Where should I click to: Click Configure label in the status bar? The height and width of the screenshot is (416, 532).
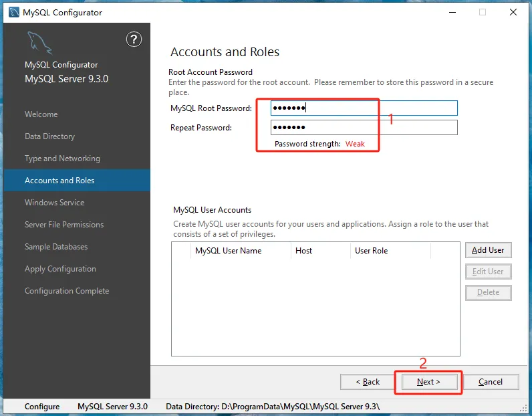tap(42, 407)
